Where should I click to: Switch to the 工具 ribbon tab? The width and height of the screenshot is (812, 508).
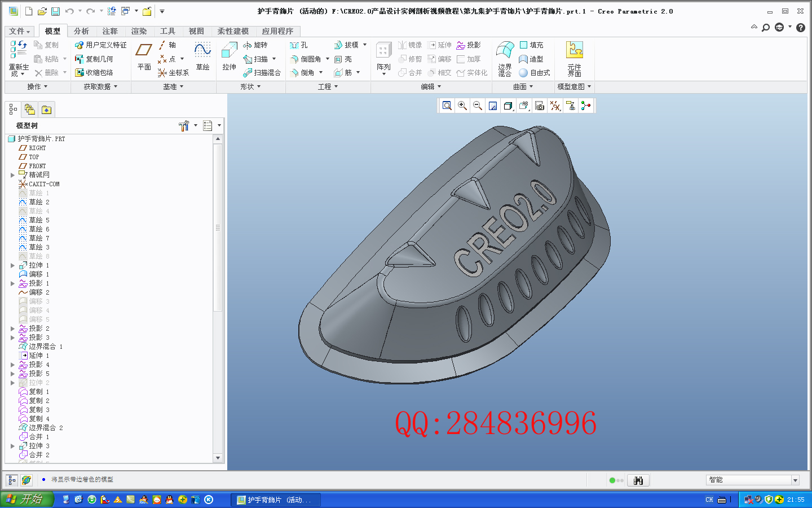[167, 31]
